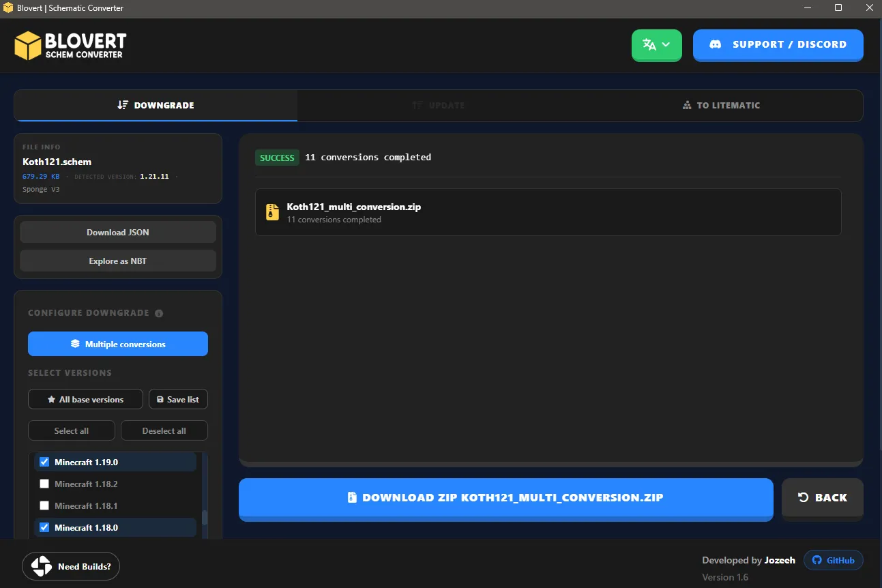
Task: Click the downgrade sort icon in the tab
Action: tap(123, 105)
